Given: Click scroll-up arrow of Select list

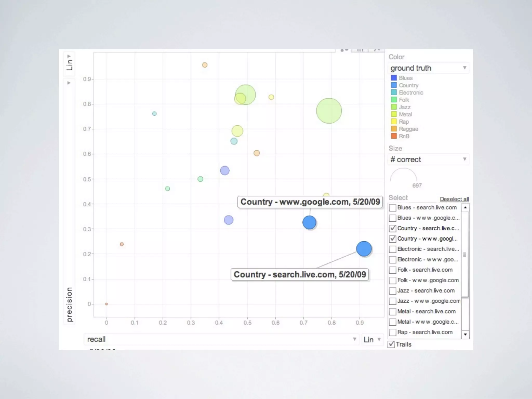Looking at the screenshot, I should coord(465,208).
